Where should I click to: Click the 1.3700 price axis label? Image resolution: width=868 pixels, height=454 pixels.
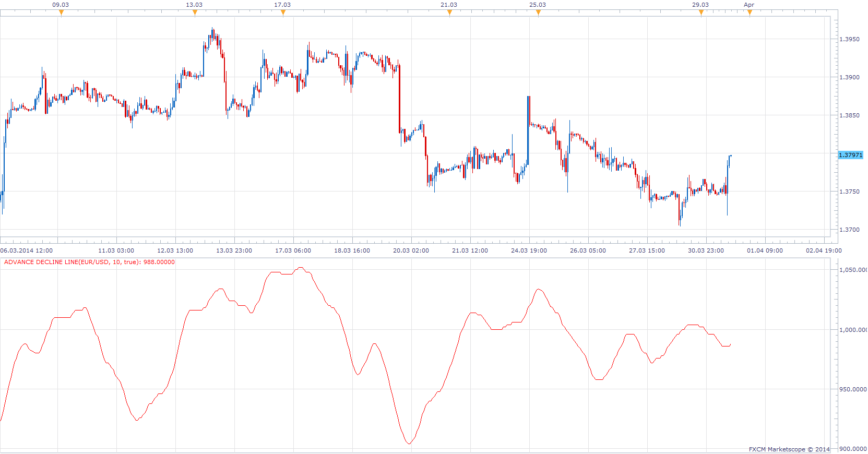coord(849,230)
